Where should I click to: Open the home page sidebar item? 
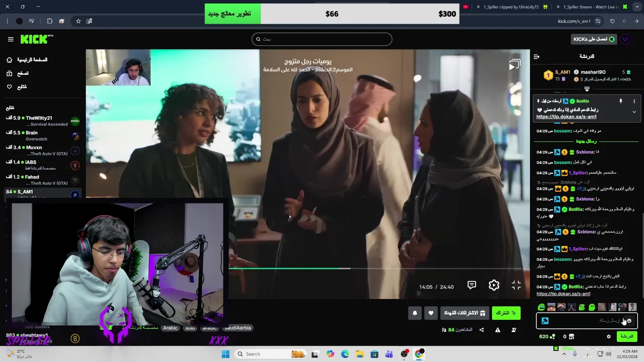click(27, 60)
